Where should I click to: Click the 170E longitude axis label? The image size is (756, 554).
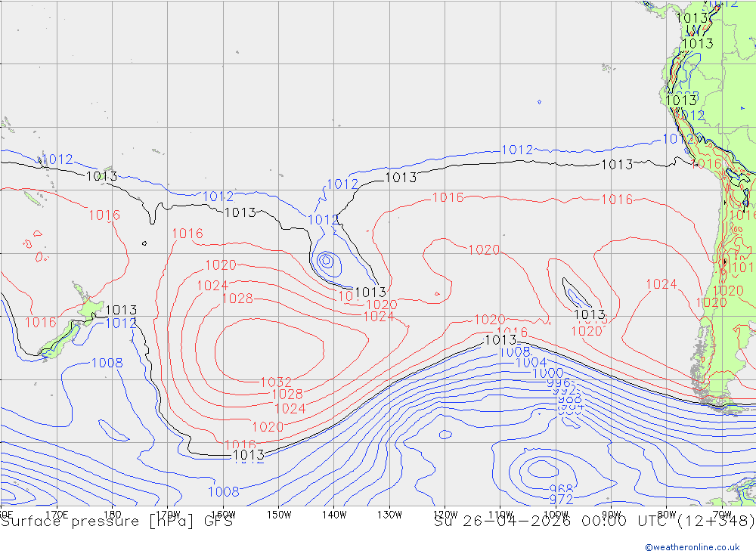click(x=57, y=514)
